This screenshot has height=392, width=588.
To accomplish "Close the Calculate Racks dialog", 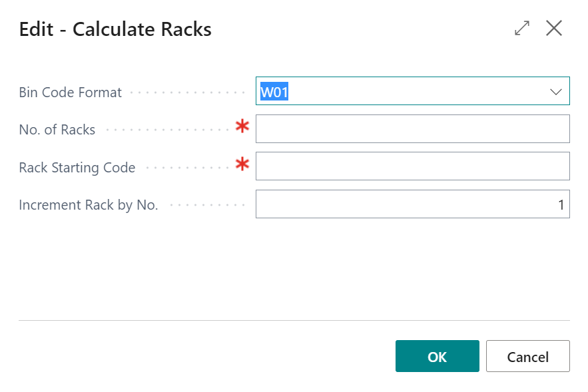I will [554, 28].
